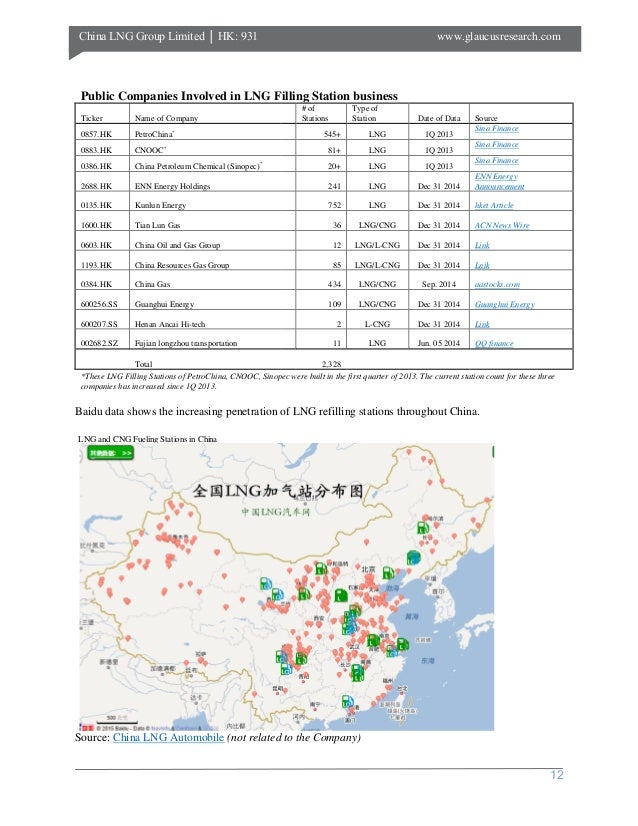Click the Fujian longzhou transportation name
The width and height of the screenshot is (638, 826).
click(x=185, y=343)
